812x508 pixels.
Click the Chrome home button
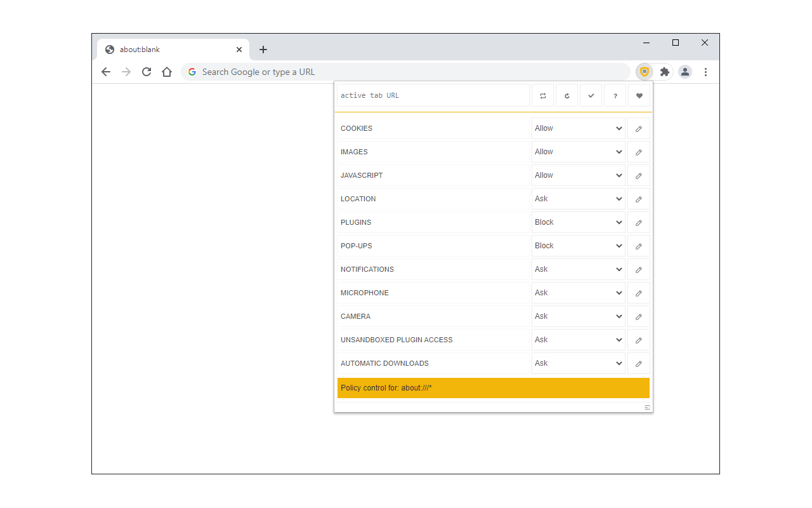167,72
